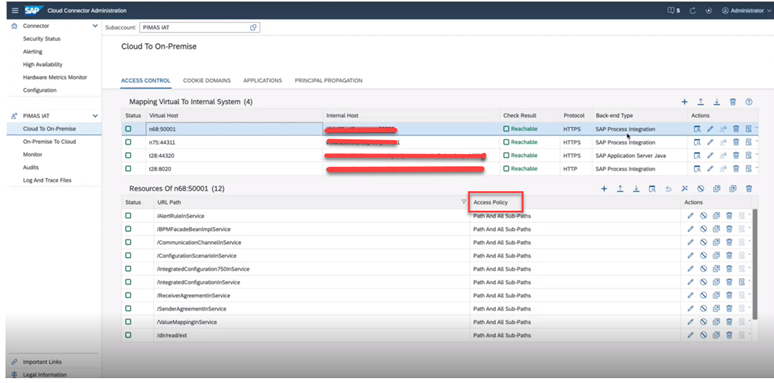Screen dimensions: 774x383
Task: Switch to the Principal Propagation tab
Action: [x=329, y=80]
